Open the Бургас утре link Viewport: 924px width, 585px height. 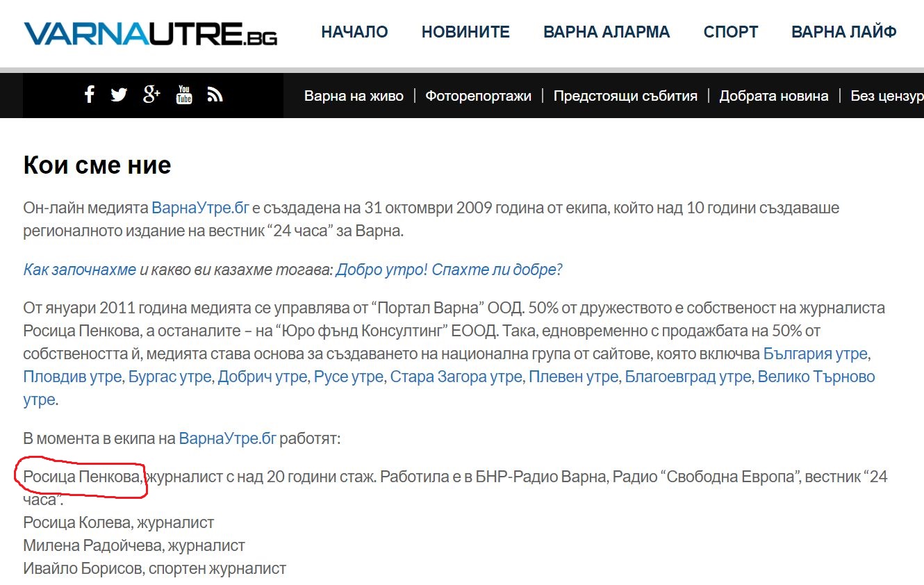pyautogui.click(x=170, y=377)
